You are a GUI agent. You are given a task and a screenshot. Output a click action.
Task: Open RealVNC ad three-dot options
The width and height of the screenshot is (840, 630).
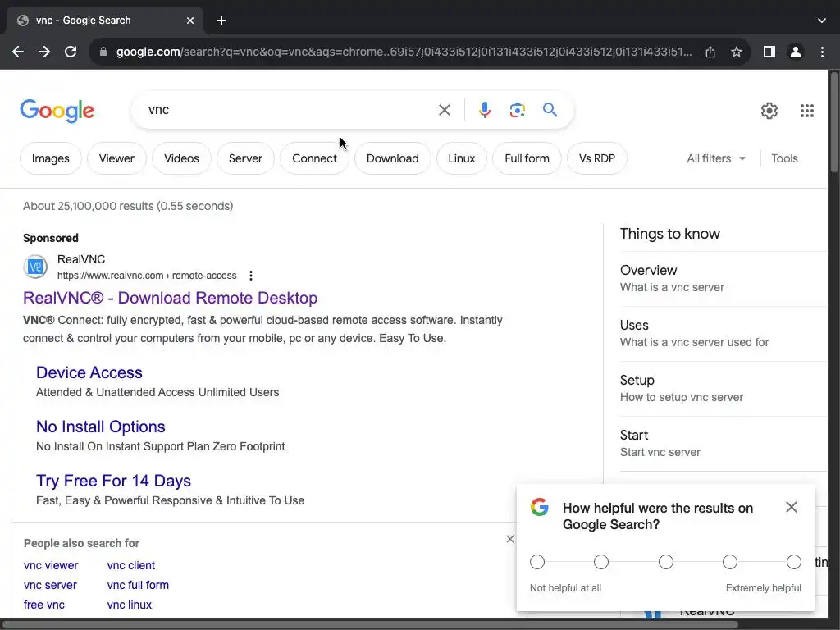click(251, 276)
